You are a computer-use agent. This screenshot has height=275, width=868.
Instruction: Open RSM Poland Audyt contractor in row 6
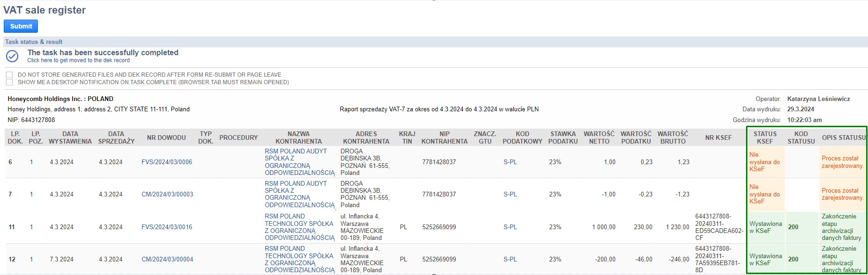pos(299,162)
